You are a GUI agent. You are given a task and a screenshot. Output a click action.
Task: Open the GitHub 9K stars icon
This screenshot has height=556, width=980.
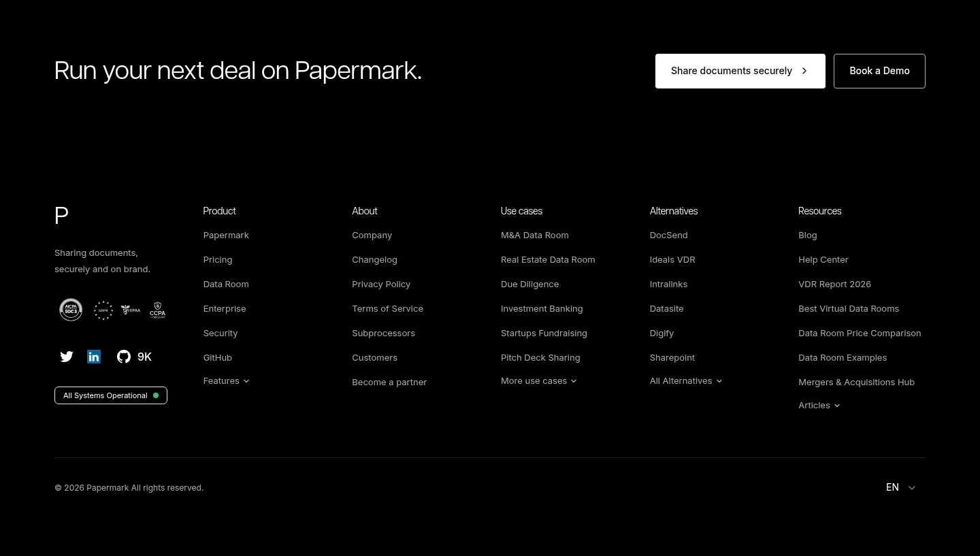pos(134,357)
